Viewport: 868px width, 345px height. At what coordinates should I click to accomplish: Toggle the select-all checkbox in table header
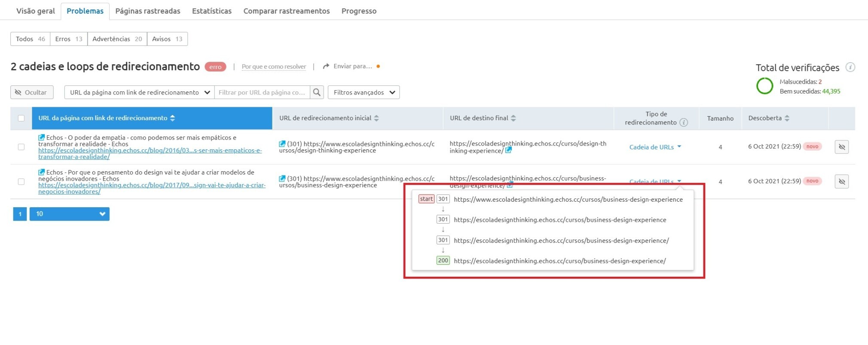(21, 118)
